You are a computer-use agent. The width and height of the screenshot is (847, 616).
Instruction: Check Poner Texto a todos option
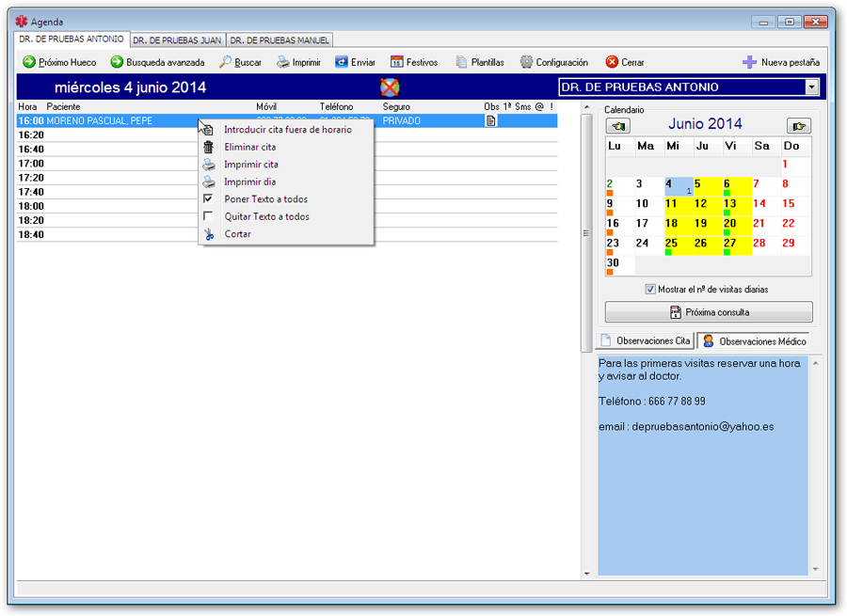(209, 199)
